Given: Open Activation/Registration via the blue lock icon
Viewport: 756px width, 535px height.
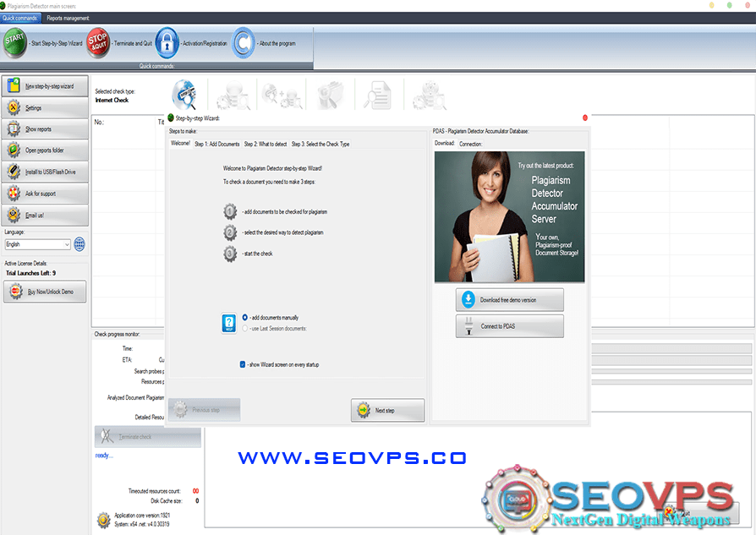Looking at the screenshot, I should [x=167, y=43].
